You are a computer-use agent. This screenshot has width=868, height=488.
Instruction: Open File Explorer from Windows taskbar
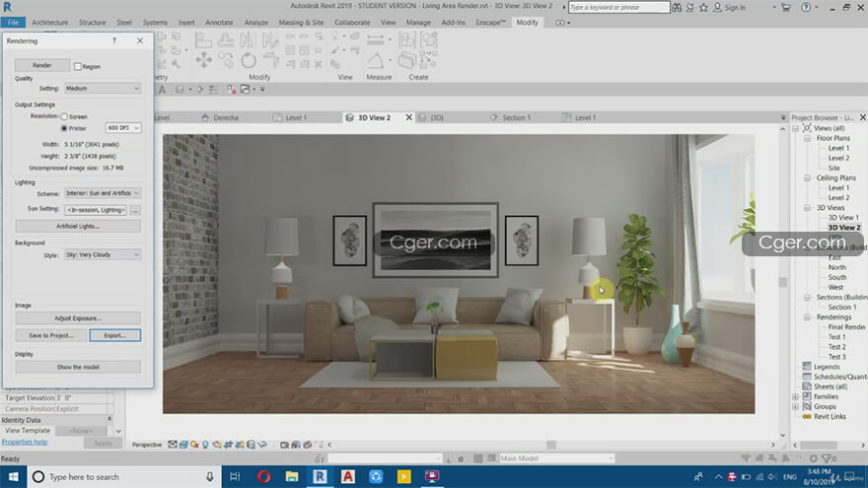(x=292, y=476)
